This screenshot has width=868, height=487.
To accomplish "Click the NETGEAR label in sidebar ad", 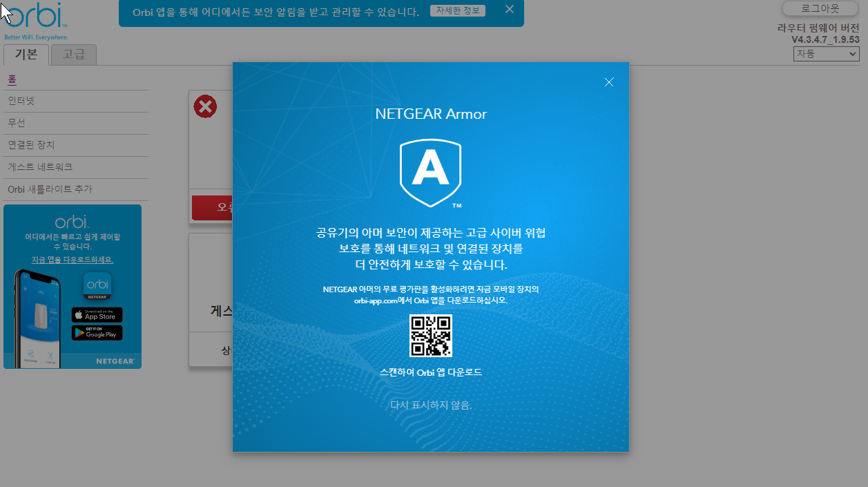I will point(115,361).
